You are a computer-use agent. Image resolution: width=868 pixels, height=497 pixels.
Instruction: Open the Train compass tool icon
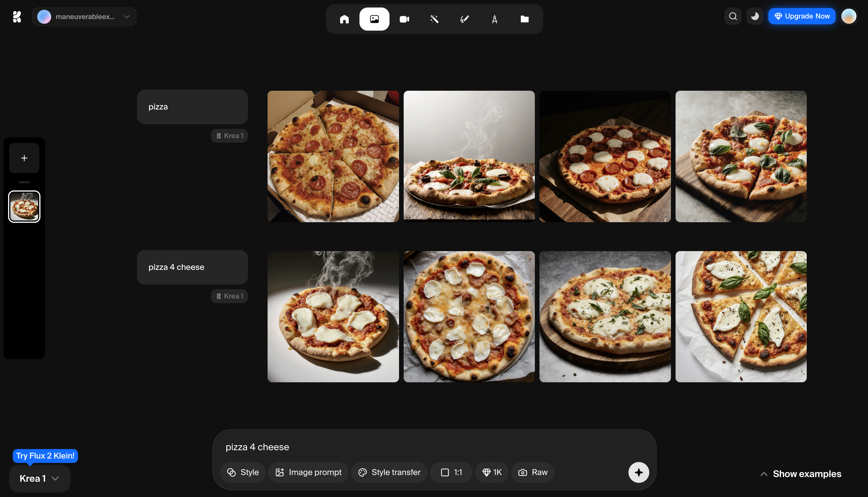click(x=494, y=19)
